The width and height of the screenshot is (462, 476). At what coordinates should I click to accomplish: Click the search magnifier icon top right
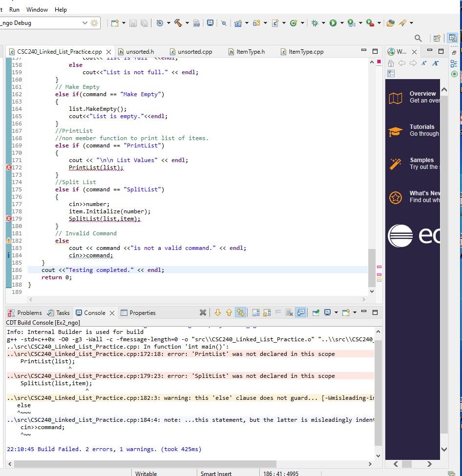click(418, 38)
